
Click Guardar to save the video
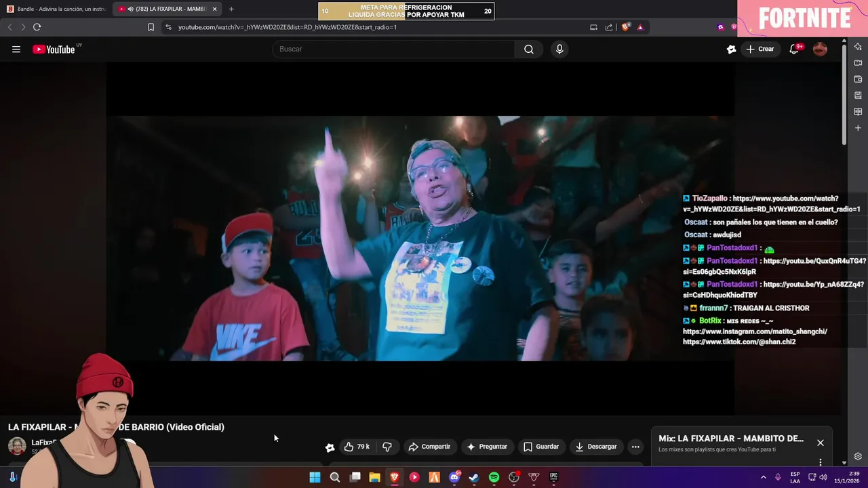pos(541,447)
